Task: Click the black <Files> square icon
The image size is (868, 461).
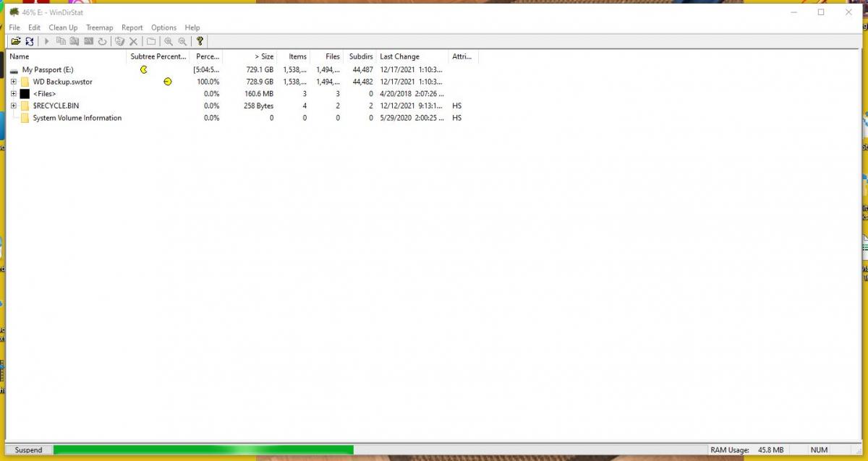Action: [x=25, y=94]
